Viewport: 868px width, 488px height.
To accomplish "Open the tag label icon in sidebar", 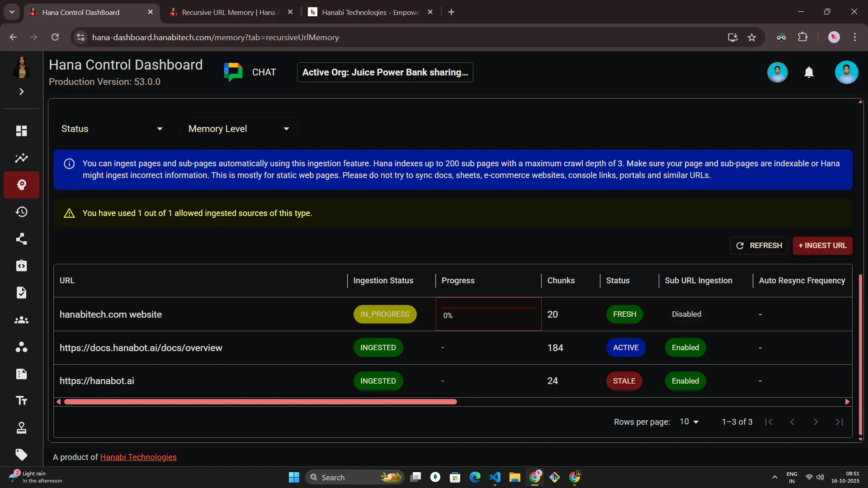I will tap(21, 455).
